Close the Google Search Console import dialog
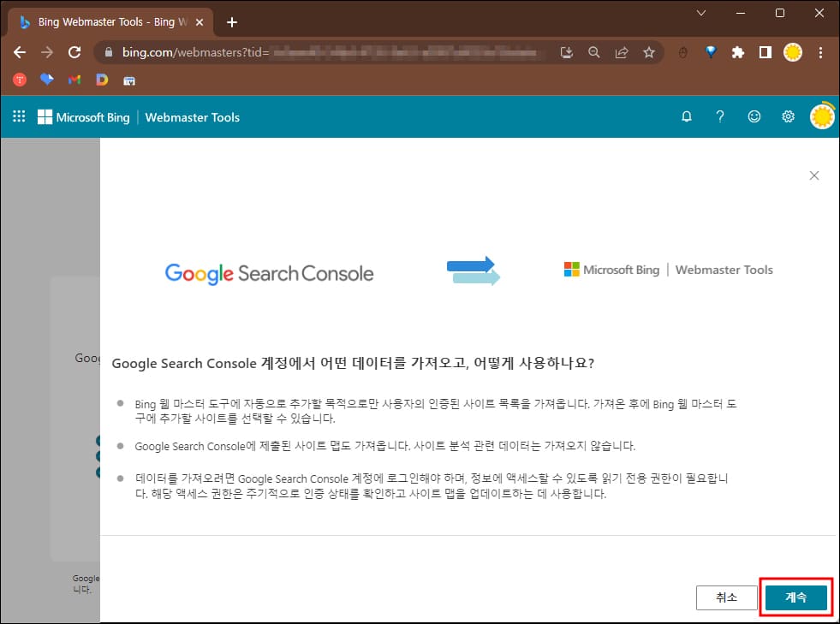840x624 pixels. 813,175
